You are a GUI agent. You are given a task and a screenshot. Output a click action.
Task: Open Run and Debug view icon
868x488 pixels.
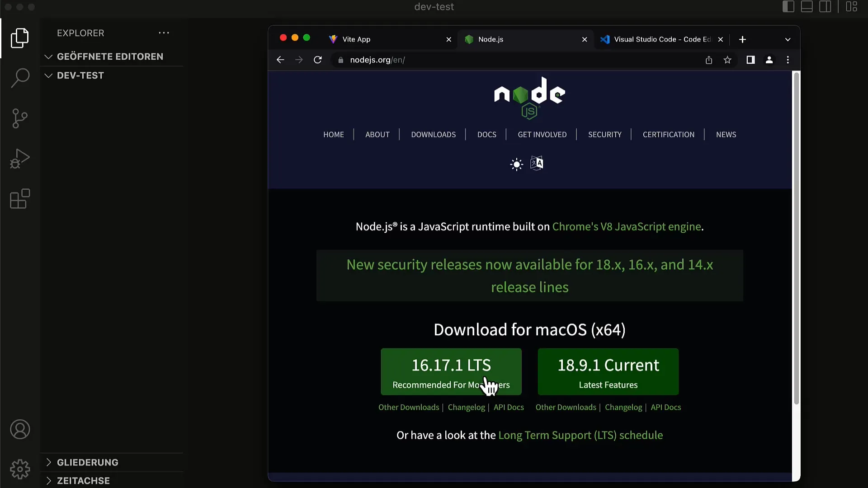20,159
